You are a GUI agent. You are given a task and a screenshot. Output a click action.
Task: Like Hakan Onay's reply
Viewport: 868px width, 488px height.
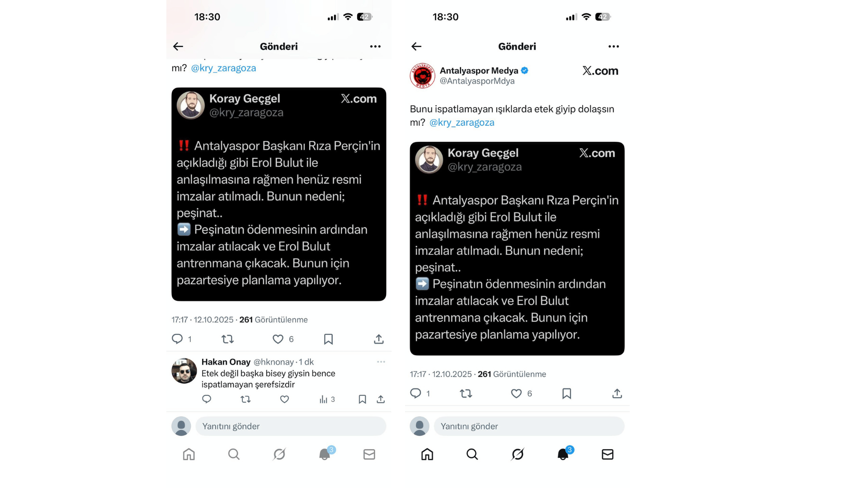tap(284, 399)
